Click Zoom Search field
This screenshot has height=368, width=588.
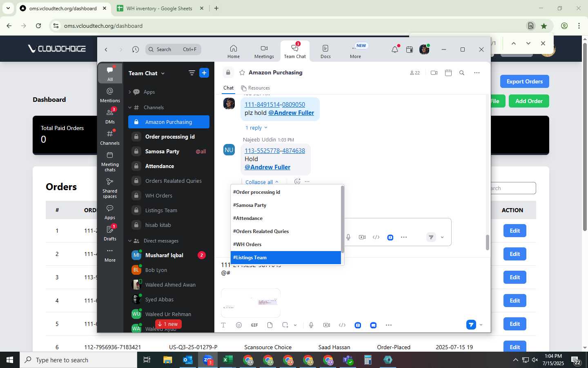point(174,49)
